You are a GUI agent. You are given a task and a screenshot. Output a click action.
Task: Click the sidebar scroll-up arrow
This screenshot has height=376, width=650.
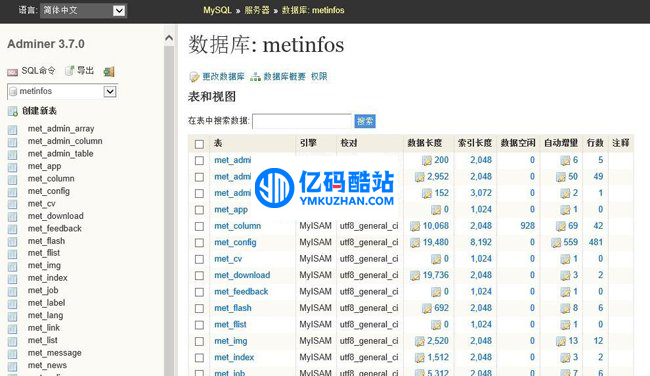tap(169, 38)
